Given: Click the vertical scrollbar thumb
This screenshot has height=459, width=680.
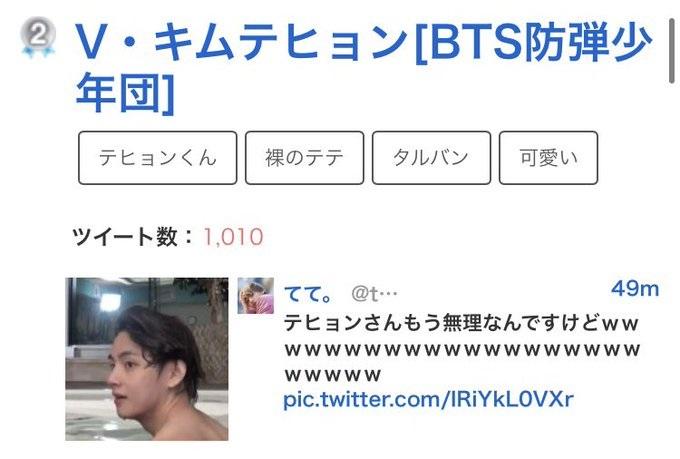Looking at the screenshot, I should coord(672,51).
